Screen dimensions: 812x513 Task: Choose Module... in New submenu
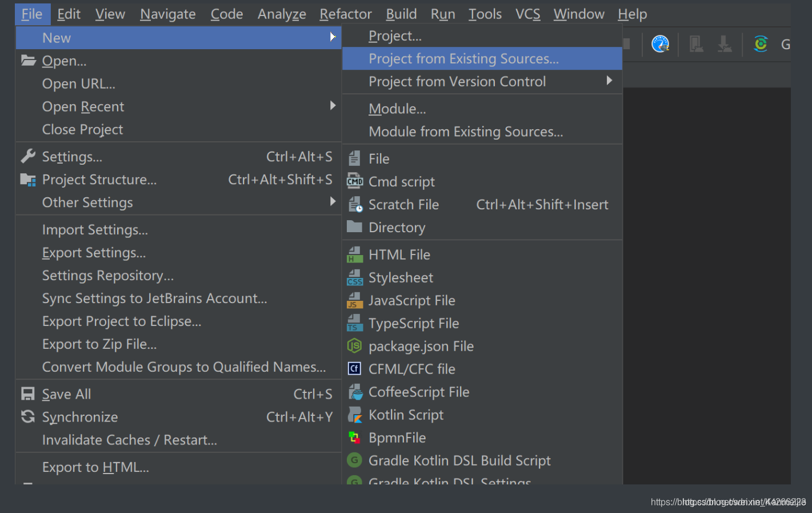point(482,109)
